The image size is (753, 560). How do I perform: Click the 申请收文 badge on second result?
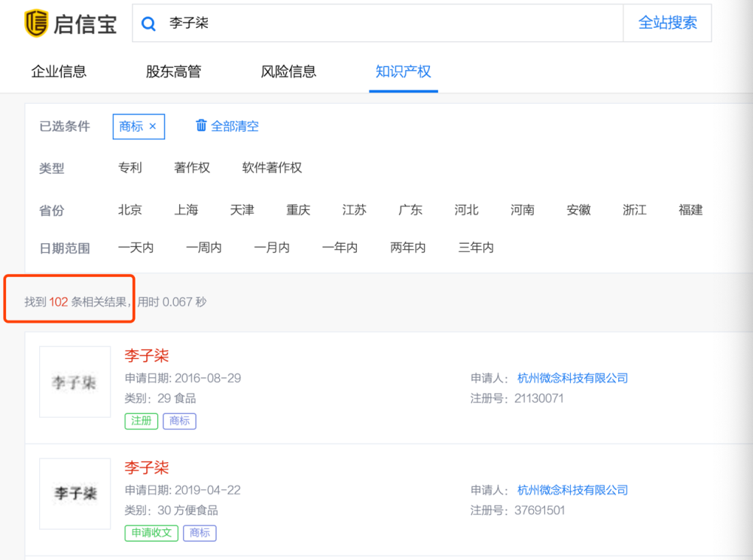pyautogui.click(x=151, y=533)
